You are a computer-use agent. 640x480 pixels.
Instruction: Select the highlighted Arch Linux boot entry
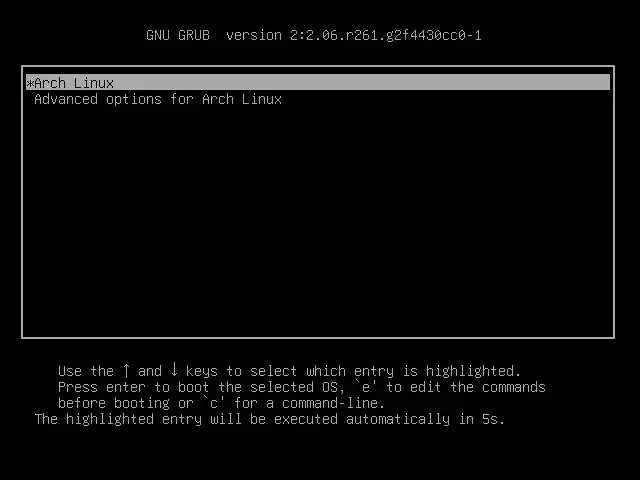coord(318,82)
